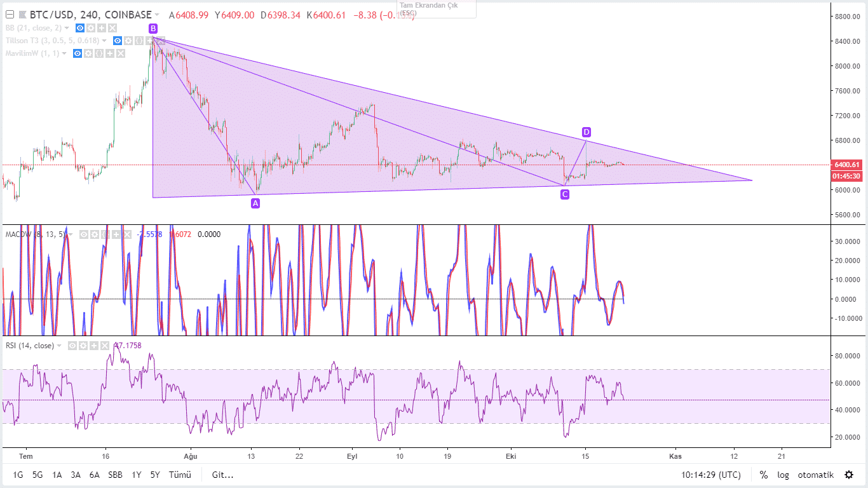View MACDW source code braces icon
The height and width of the screenshot is (488, 868).
105,234
